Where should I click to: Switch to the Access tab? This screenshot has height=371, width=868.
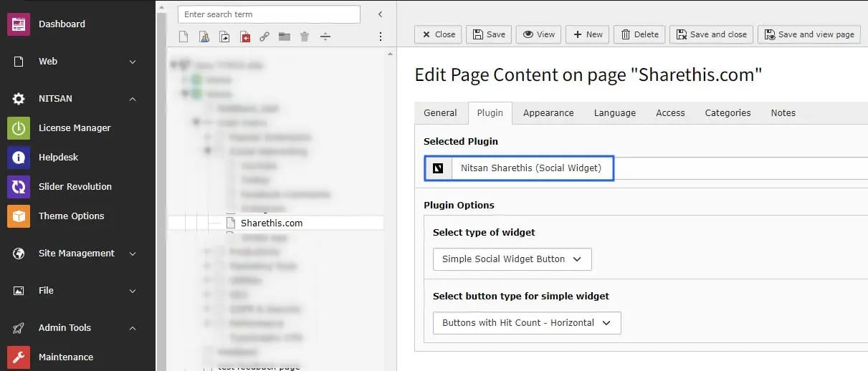point(670,113)
